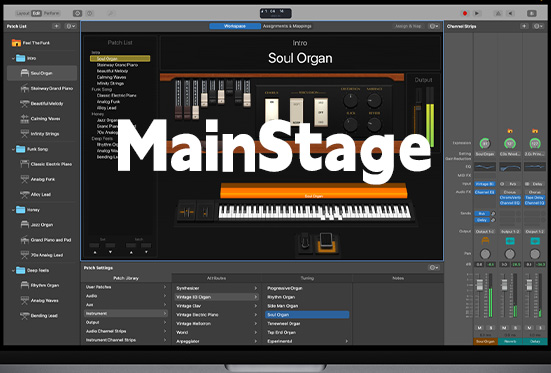Mute the Delay channel strip
Viewport: 551px width, 373px height.
[529, 328]
